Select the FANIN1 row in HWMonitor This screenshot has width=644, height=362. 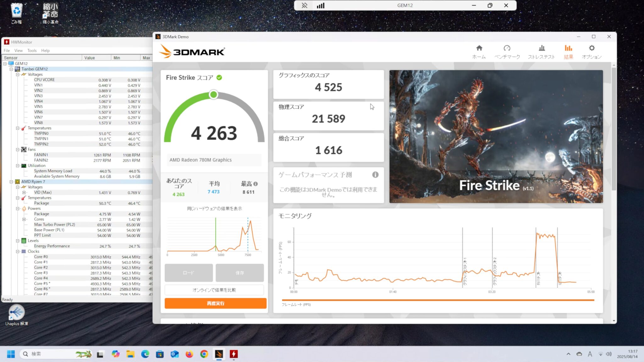77,155
